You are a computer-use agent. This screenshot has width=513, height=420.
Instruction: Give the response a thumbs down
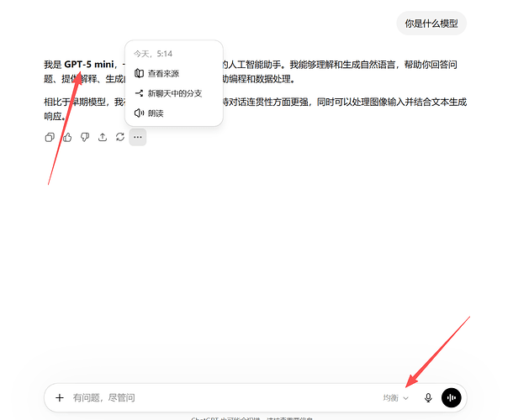(85, 137)
